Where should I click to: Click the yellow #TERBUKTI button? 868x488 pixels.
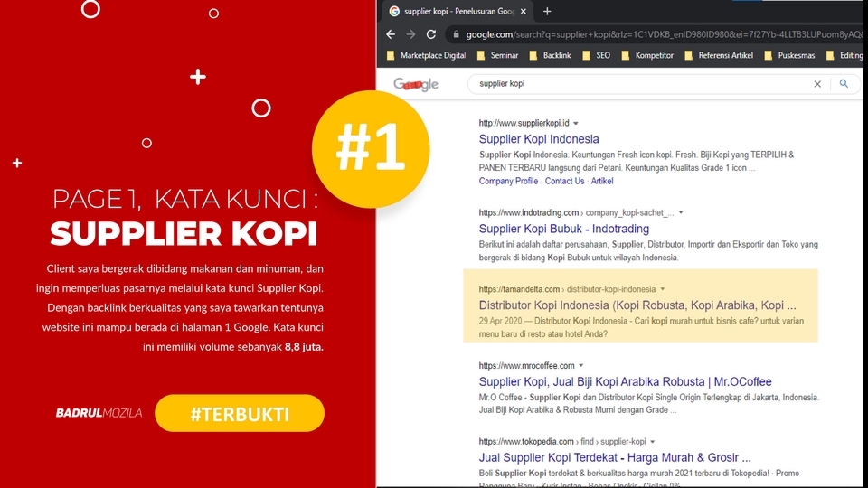[239, 413]
